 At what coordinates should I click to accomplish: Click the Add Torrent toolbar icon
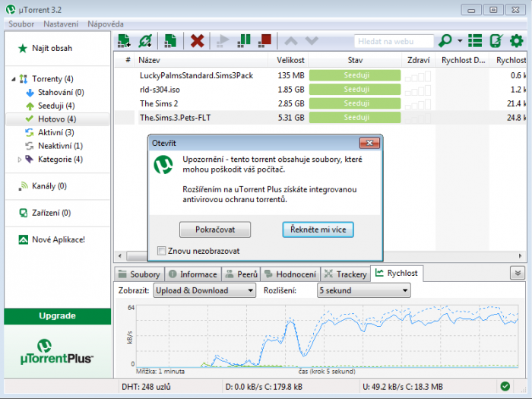click(x=124, y=41)
